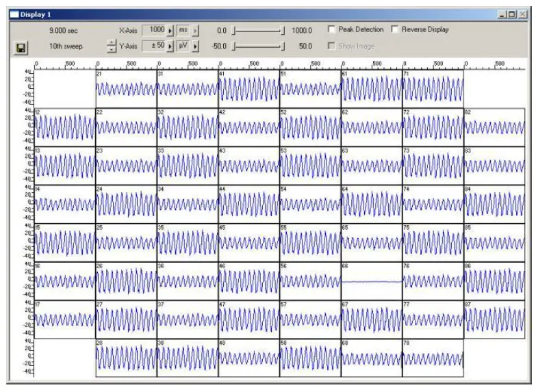Select the channel 52 trace panel
536x392 pixels.
pos(310,127)
